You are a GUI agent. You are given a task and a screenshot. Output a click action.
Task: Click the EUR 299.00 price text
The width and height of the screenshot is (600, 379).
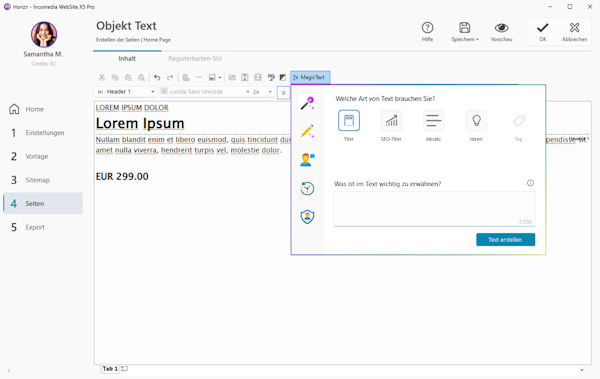(122, 176)
